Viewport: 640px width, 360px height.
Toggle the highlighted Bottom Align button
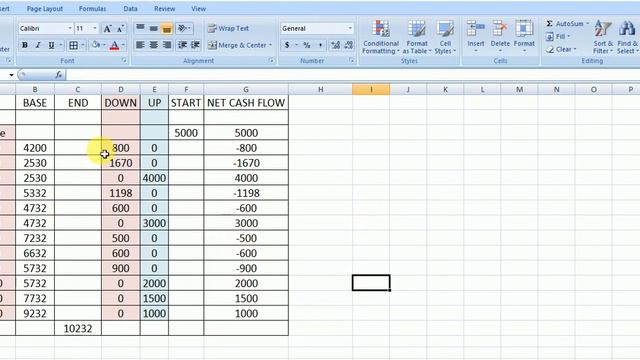167,28
